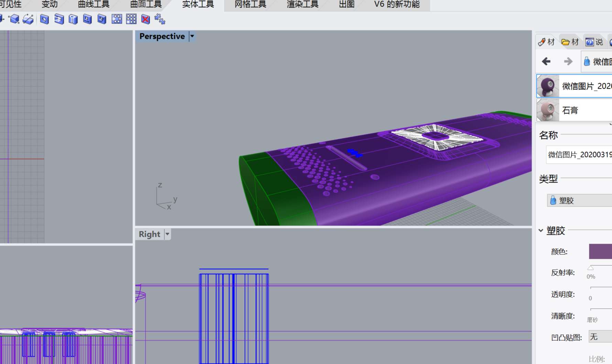Screen dimensions: 612x364
Task: Click the puzzle pieces icon in toolbar
Action: coord(160,19)
